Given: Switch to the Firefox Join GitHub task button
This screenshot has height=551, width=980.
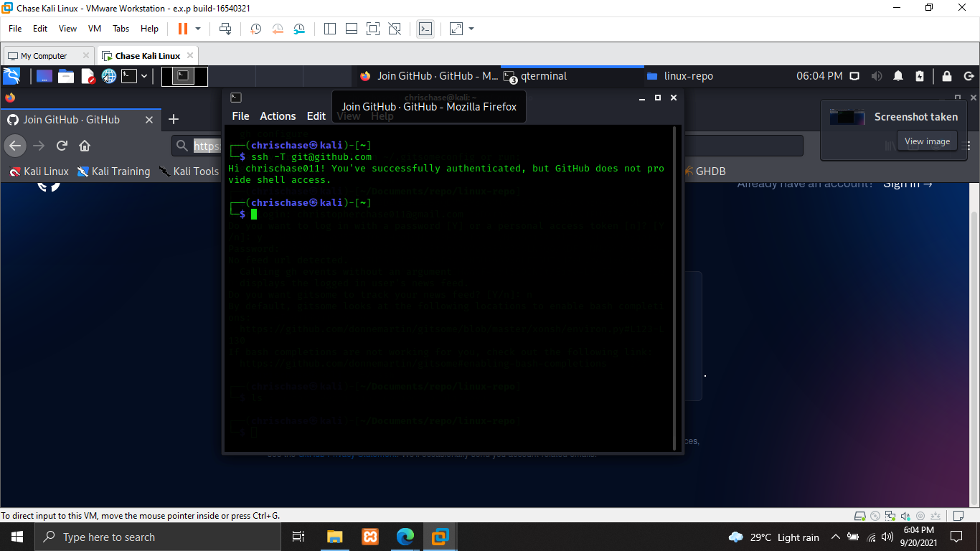Looking at the screenshot, I should coord(429,76).
